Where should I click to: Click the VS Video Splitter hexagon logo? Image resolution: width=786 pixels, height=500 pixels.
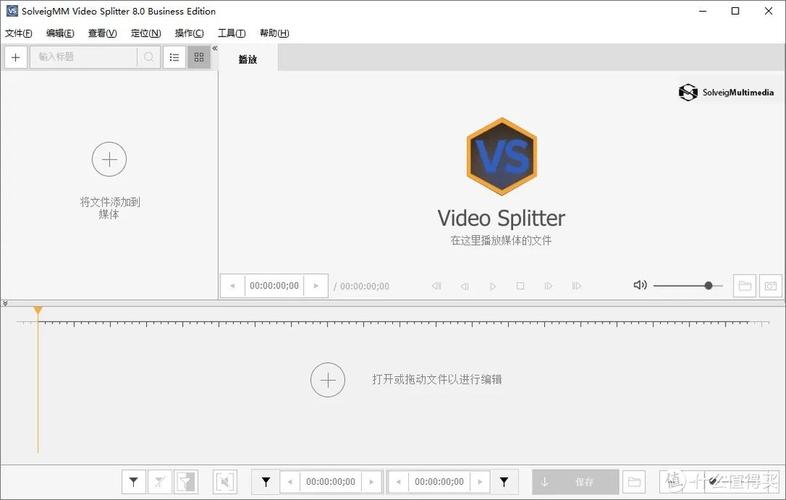[502, 156]
